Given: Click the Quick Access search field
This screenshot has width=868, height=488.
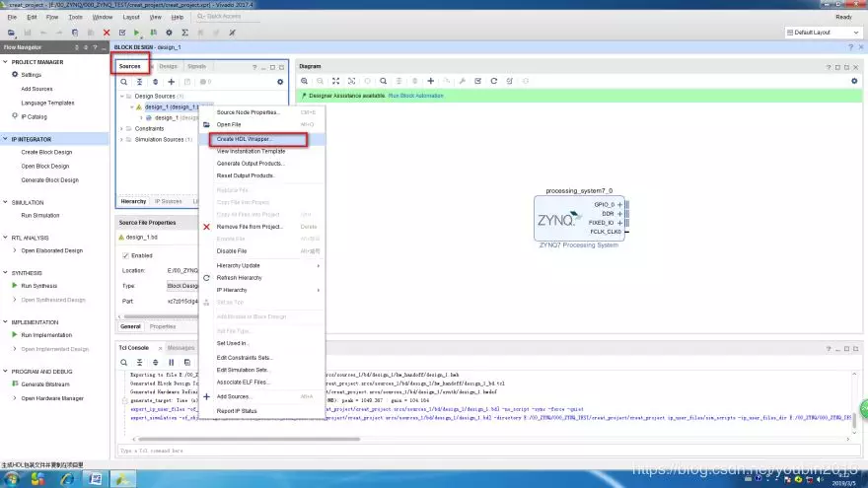Looking at the screenshot, I should 226,17.
